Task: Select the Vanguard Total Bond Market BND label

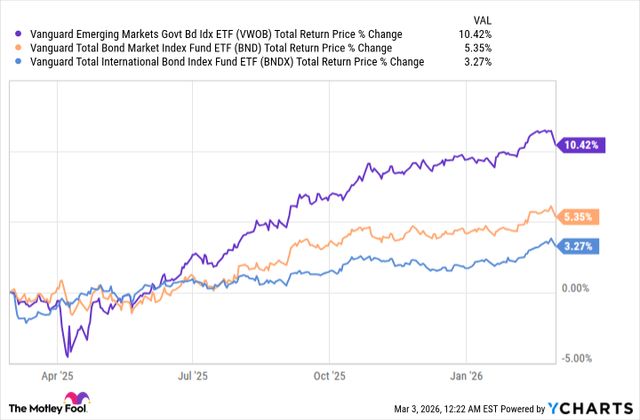Action: 190,47
